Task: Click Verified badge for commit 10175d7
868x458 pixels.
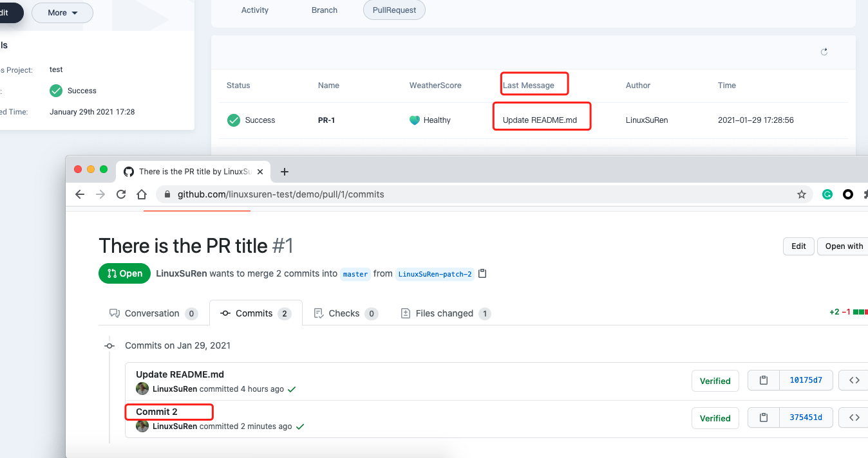Action: coord(715,381)
